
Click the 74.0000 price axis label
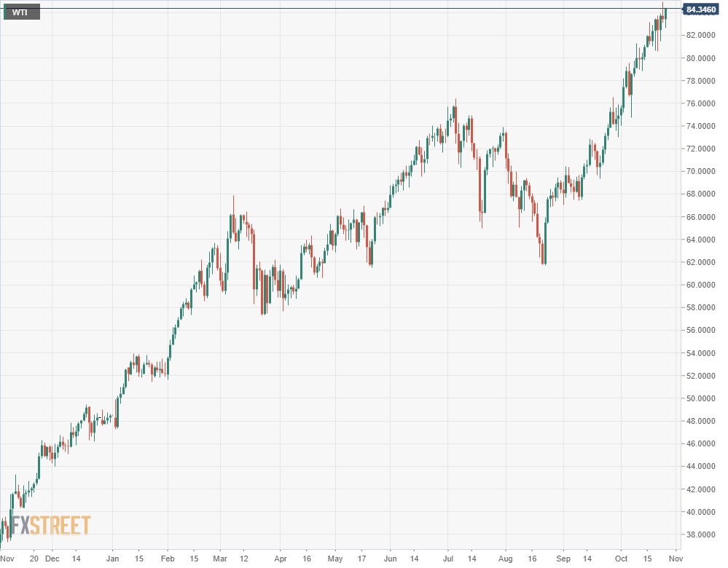(x=700, y=126)
